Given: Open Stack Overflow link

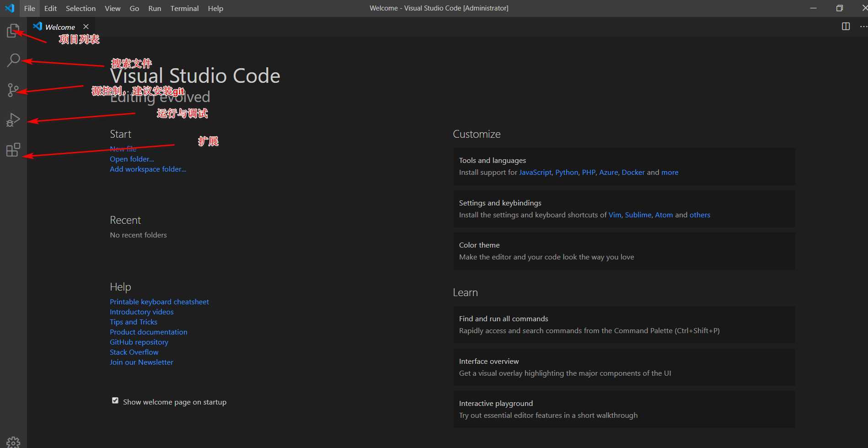Looking at the screenshot, I should point(134,352).
